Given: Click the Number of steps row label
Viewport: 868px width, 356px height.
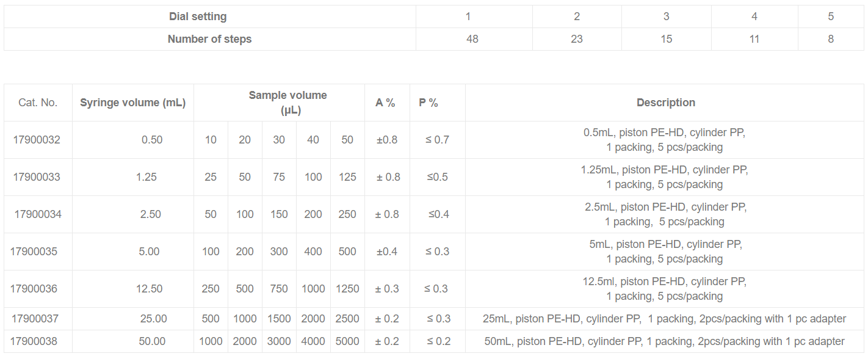Looking at the screenshot, I should pos(209,39).
